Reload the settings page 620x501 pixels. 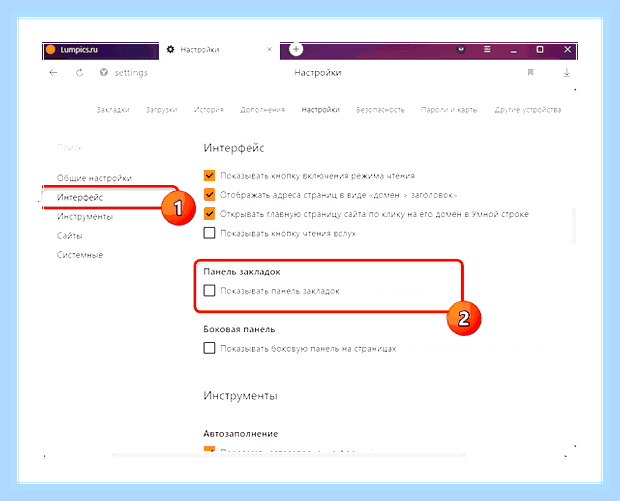(x=79, y=73)
